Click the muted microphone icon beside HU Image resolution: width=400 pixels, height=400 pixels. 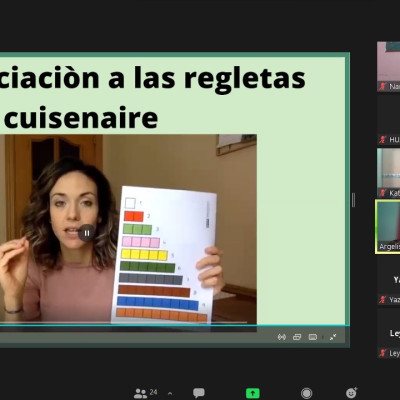pos(382,139)
